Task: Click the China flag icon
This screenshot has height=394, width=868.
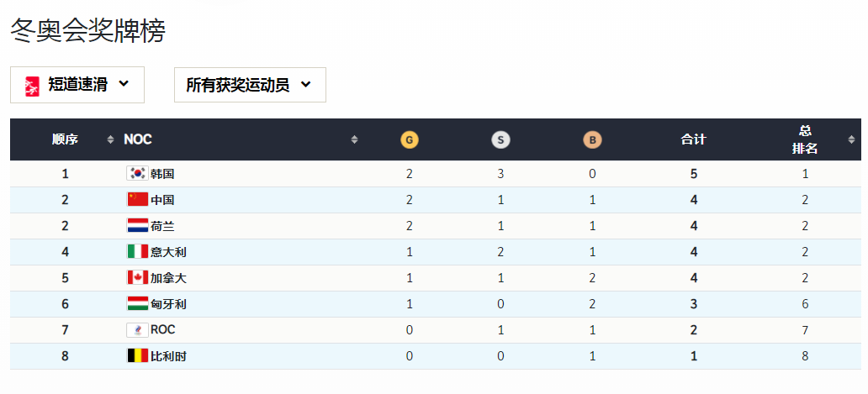Action: (x=138, y=199)
